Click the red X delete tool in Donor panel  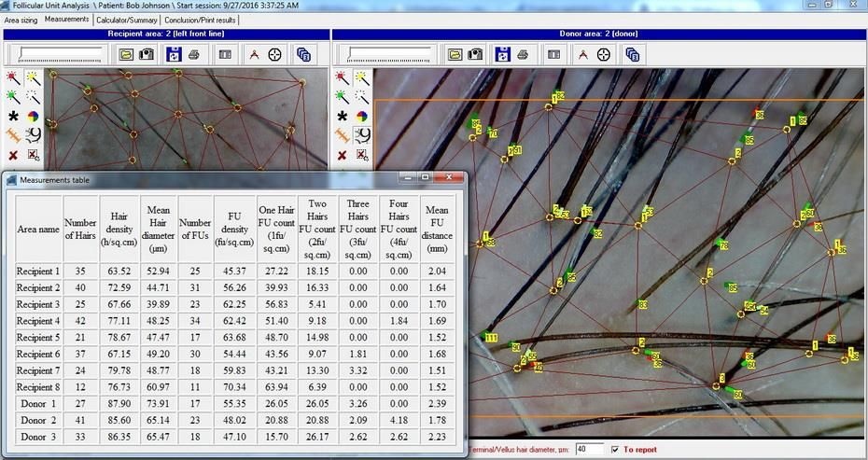[343, 156]
